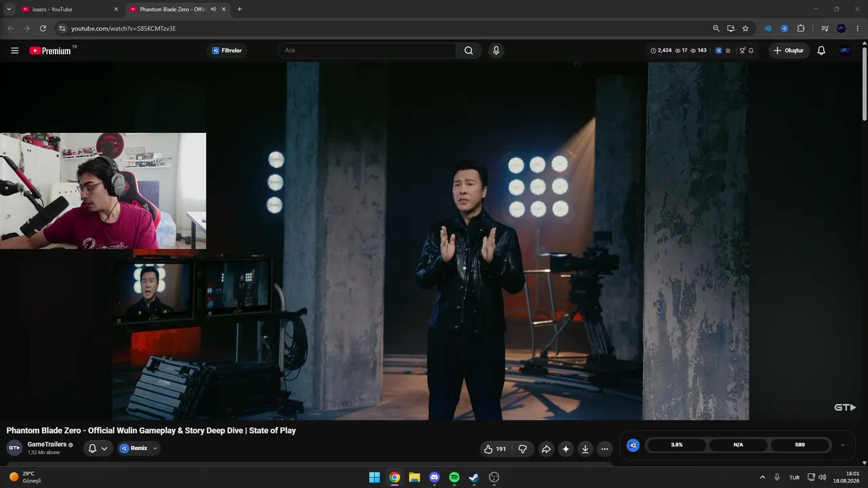The width and height of the screenshot is (868, 488).
Task: Click the magnifier search button
Action: (469, 51)
